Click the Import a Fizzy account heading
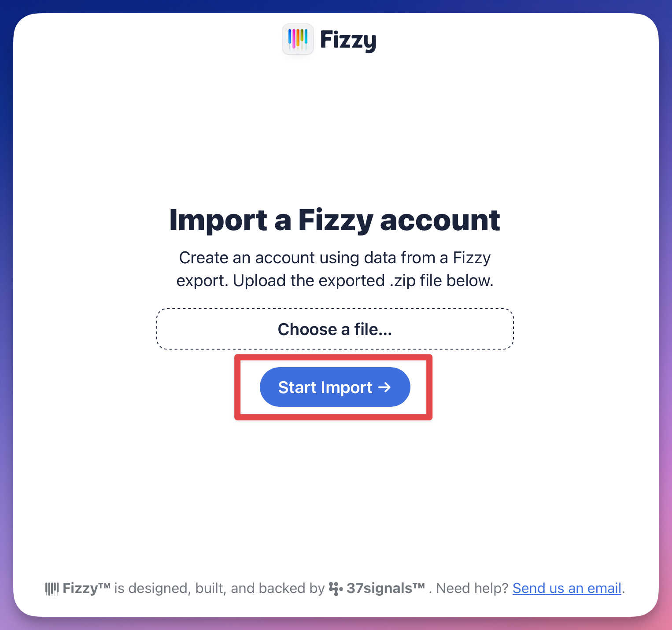 pos(335,220)
